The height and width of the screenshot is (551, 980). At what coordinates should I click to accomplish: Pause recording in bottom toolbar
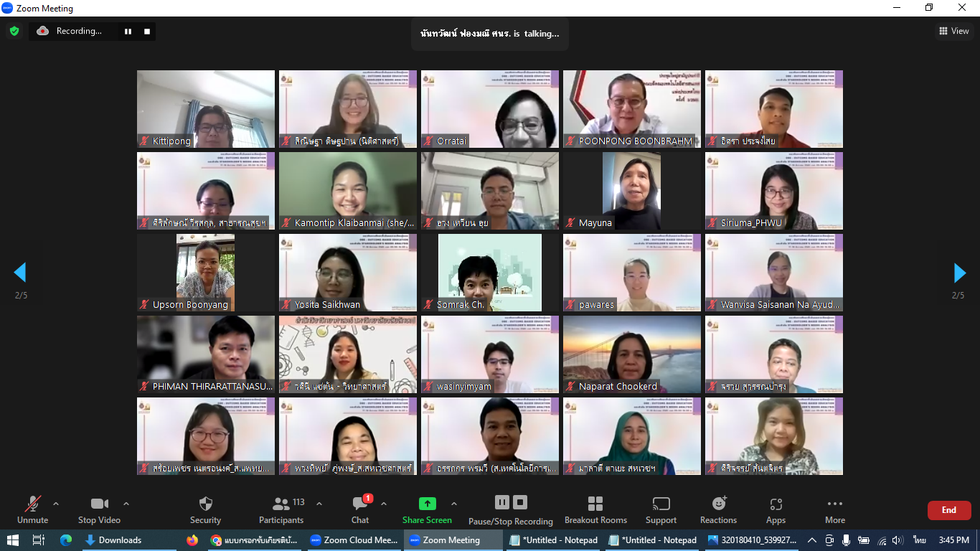click(x=502, y=502)
